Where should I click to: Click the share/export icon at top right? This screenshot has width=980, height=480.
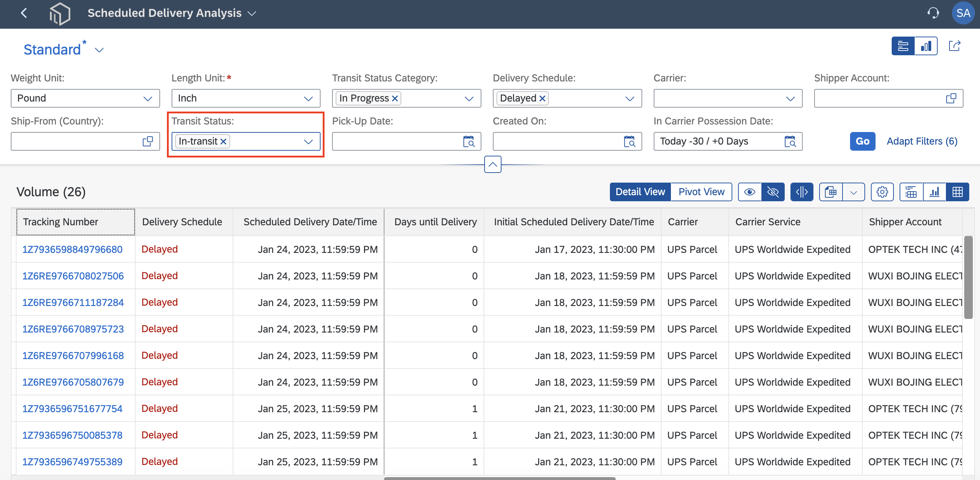click(955, 46)
